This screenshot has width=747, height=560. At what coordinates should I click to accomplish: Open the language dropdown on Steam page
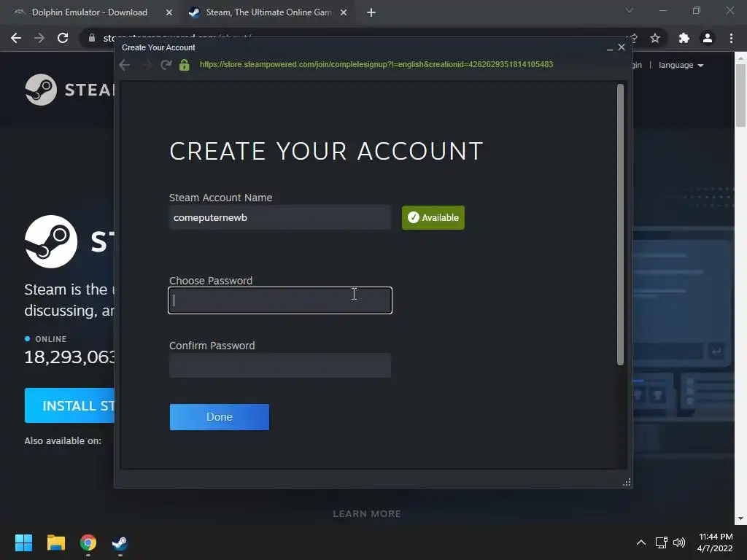[681, 65]
